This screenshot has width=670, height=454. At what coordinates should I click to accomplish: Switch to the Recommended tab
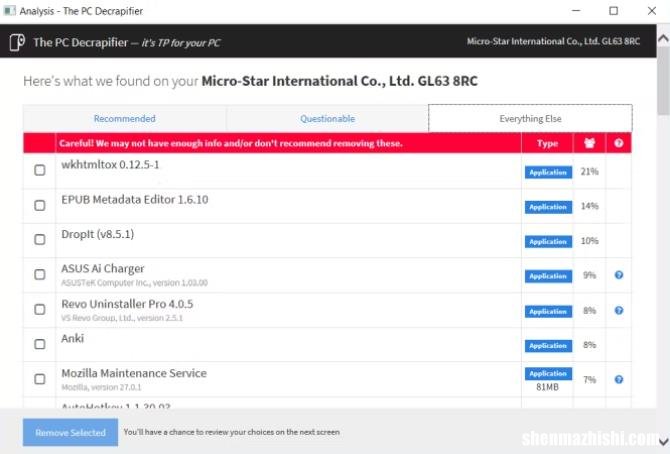click(124, 118)
